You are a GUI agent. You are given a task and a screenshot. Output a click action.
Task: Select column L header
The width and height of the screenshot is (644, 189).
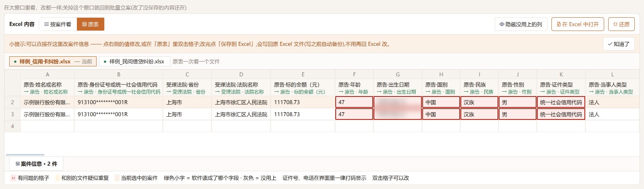(x=612, y=74)
